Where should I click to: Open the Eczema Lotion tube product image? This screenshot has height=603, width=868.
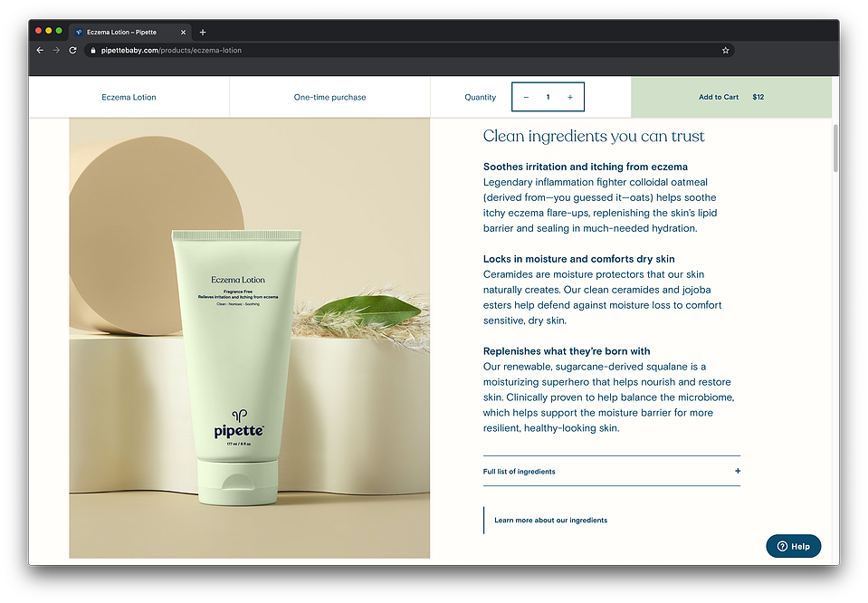(x=249, y=338)
